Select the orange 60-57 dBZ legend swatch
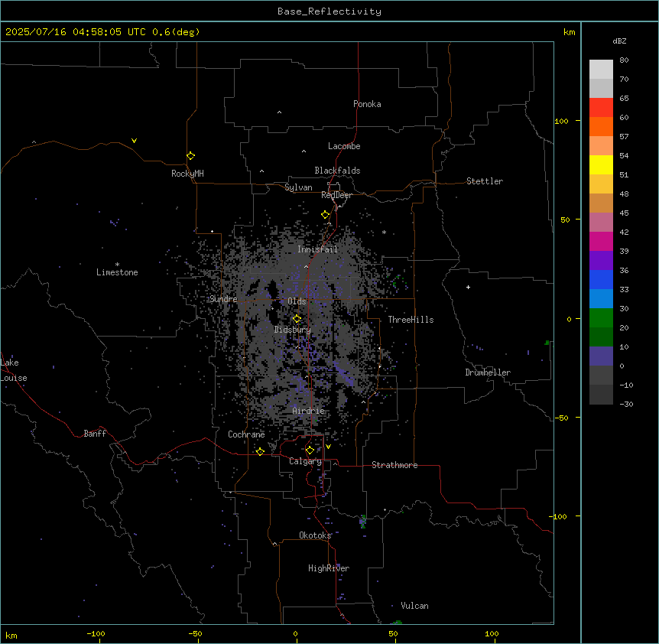Image resolution: width=659 pixels, height=644 pixels. (x=601, y=126)
